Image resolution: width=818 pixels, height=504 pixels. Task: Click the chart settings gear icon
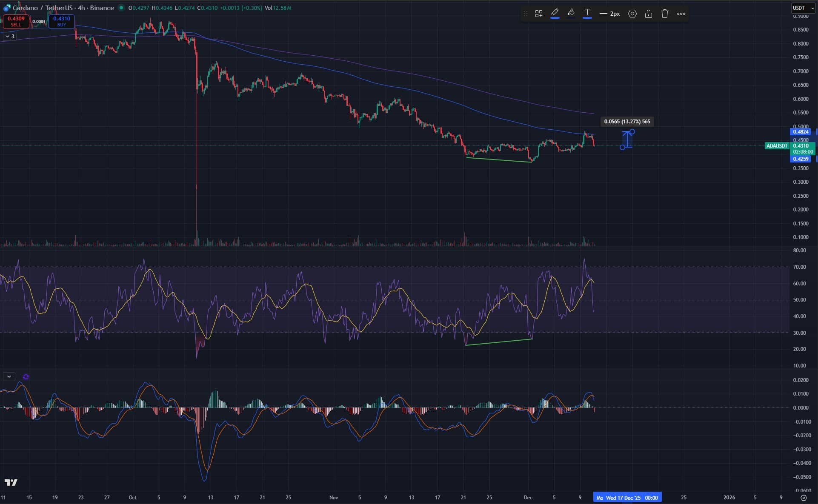[x=804, y=498]
